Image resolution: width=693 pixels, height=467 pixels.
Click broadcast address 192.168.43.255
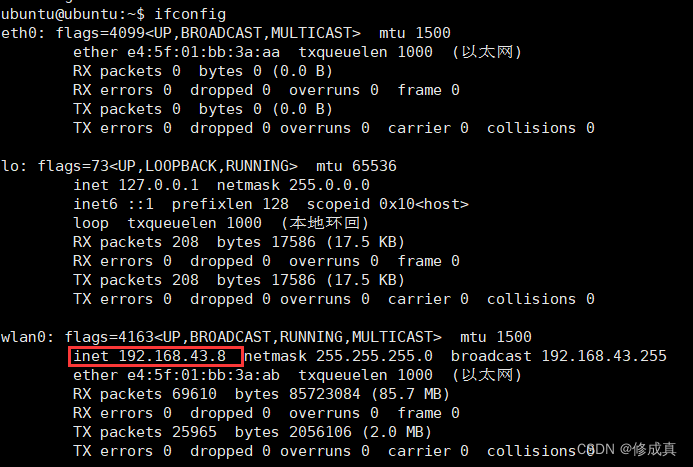(x=604, y=356)
